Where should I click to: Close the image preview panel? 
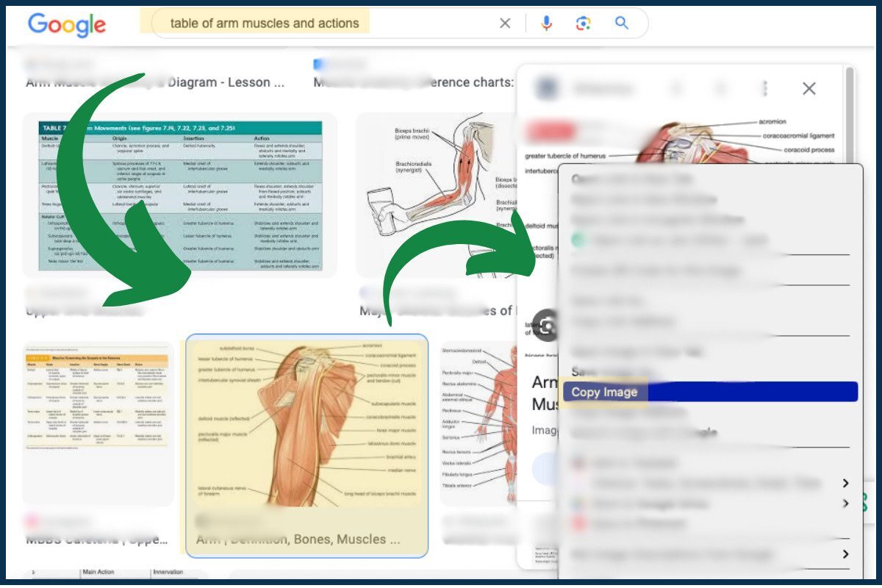coord(809,89)
